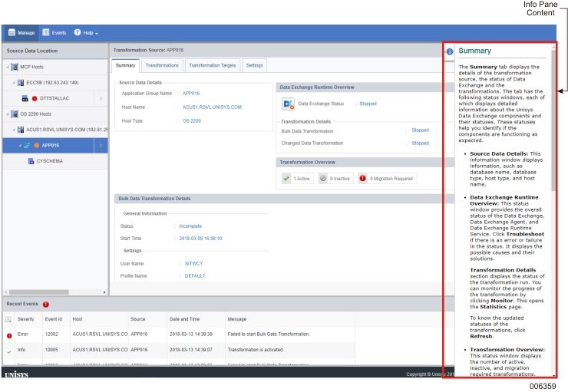Click the Help question mark icon
Viewport: 568px width, 392px height.
click(78, 32)
